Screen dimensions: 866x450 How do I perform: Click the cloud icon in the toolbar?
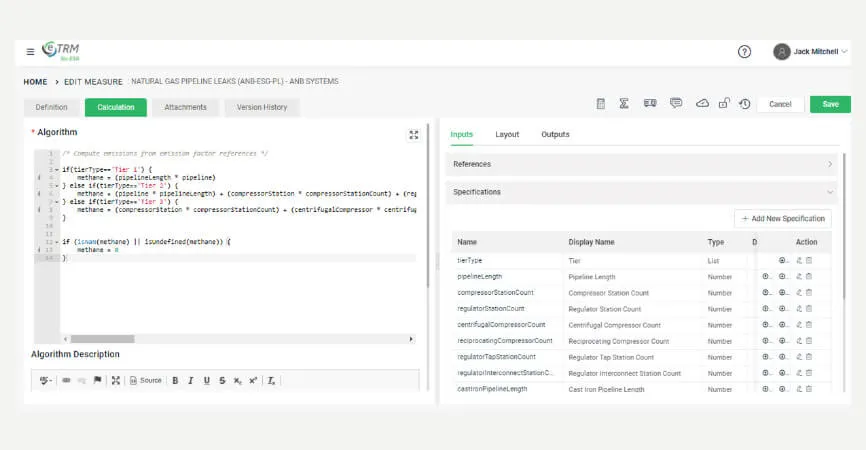point(702,103)
